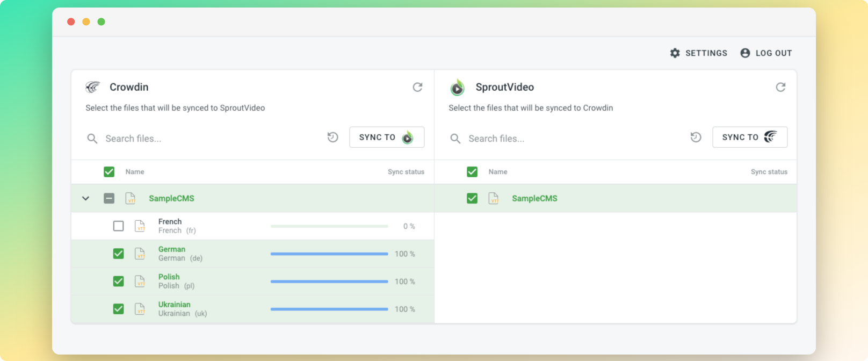Select SampleCMS name in SproutVideo list
The width and height of the screenshot is (868, 361).
point(534,198)
